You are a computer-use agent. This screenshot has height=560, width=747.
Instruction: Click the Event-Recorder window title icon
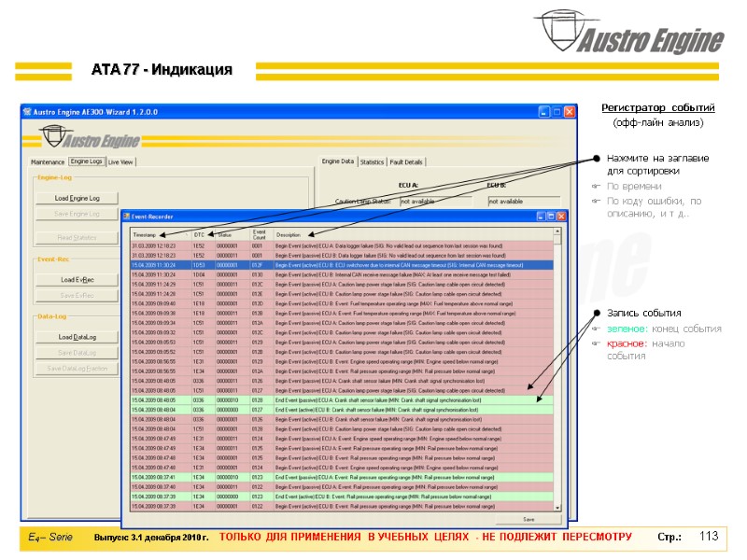coord(127,217)
